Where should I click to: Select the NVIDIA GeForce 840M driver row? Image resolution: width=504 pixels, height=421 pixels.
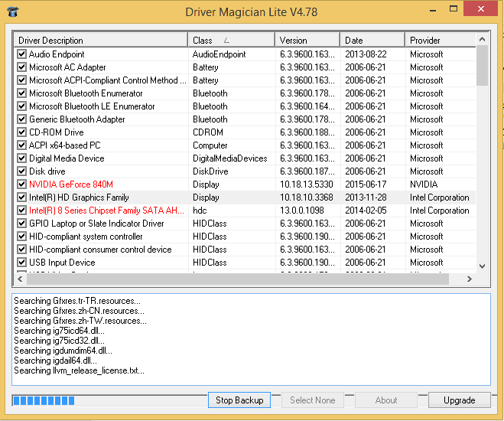[x=245, y=184]
